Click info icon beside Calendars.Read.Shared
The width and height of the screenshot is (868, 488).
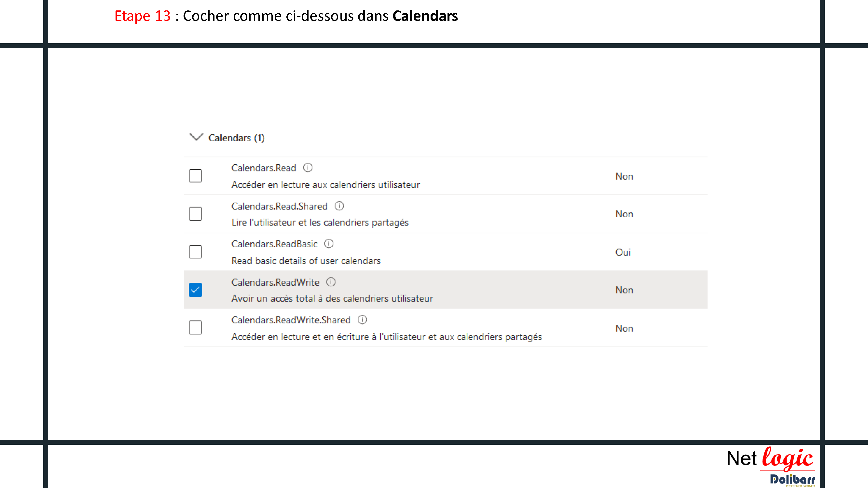pyautogui.click(x=339, y=206)
